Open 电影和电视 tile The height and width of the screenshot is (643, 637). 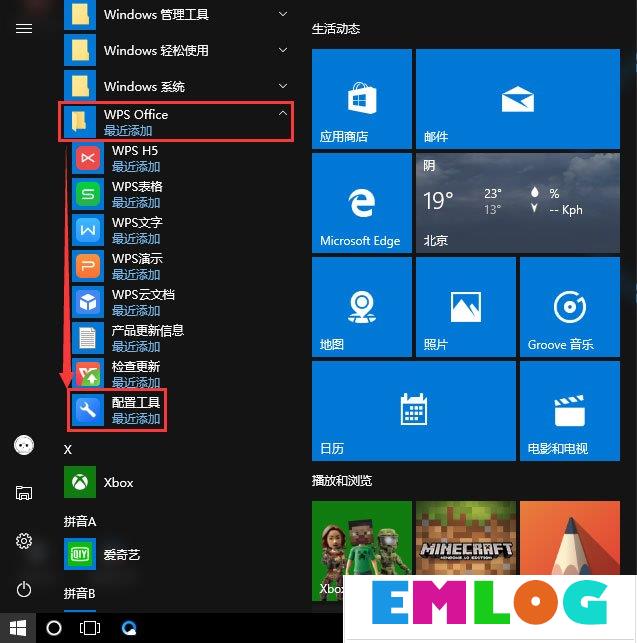(x=570, y=411)
